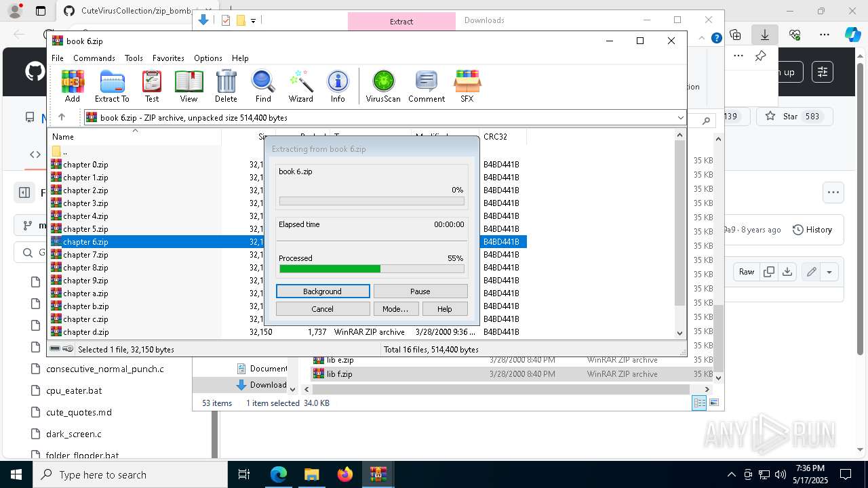Open the Commands menu
Image resolution: width=868 pixels, height=488 pixels.
pos(94,58)
